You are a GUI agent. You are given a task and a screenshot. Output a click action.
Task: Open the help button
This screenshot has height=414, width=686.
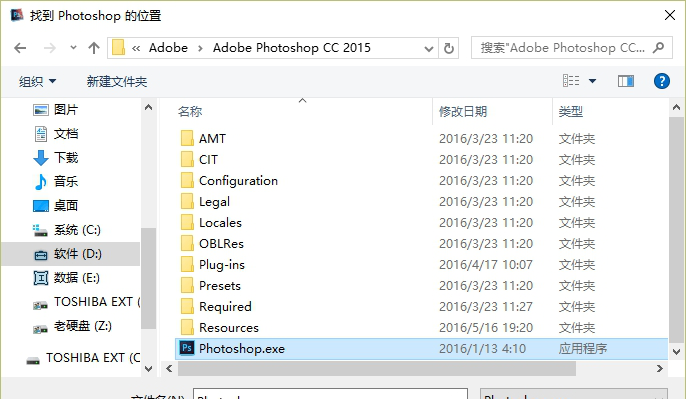tap(662, 81)
